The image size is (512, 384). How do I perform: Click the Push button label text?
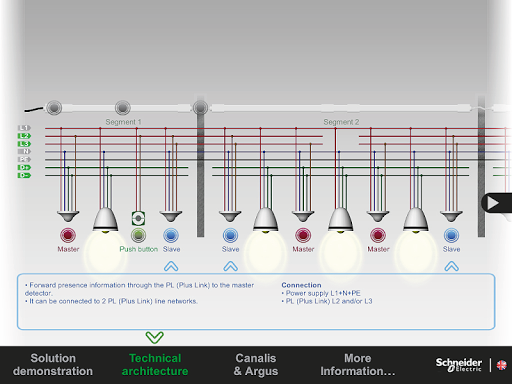click(138, 249)
